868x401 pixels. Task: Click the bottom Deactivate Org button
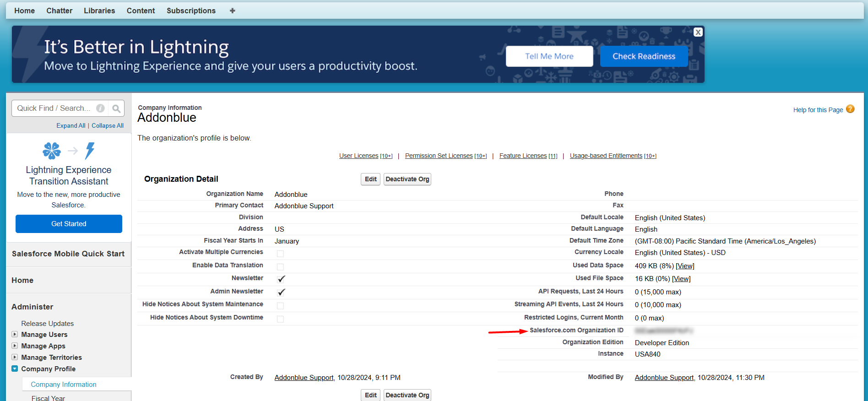pos(407,395)
